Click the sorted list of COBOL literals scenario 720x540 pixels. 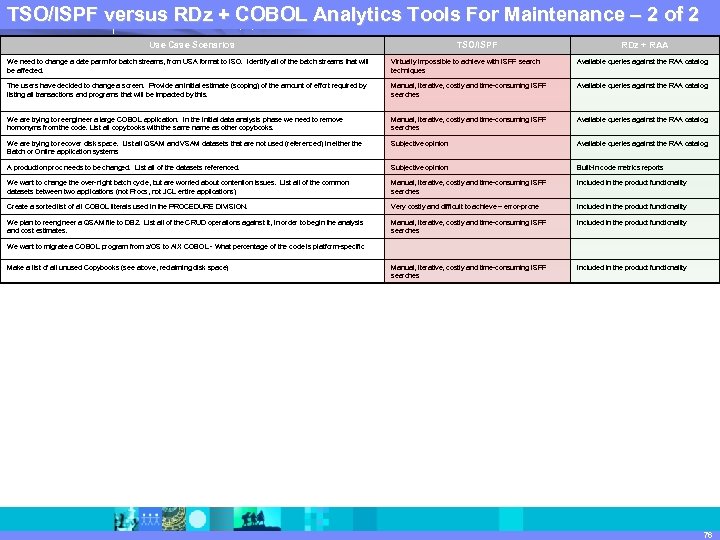192,207
